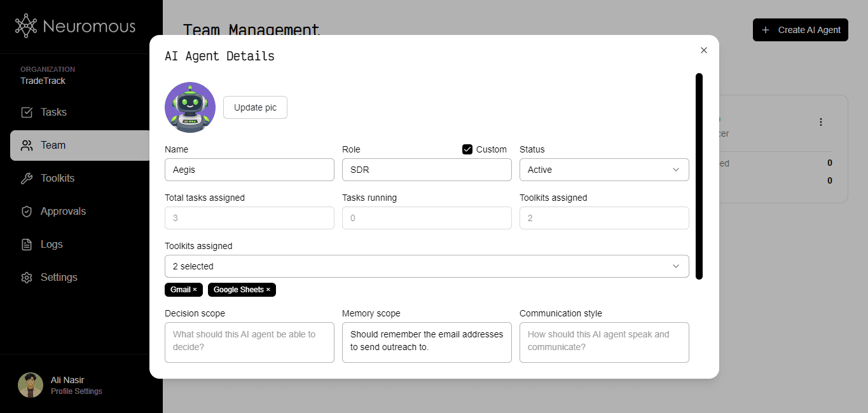Click Create AI Agent button
868x413 pixels.
click(801, 30)
